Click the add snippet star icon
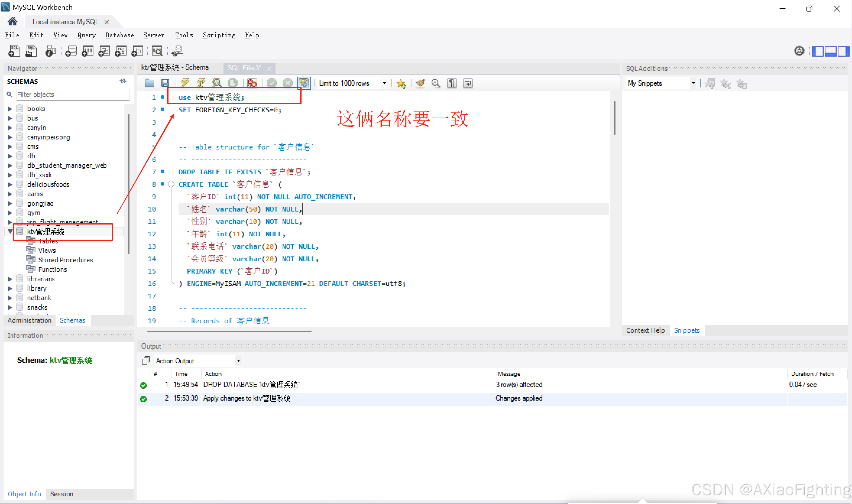The height and width of the screenshot is (504, 852). click(401, 83)
